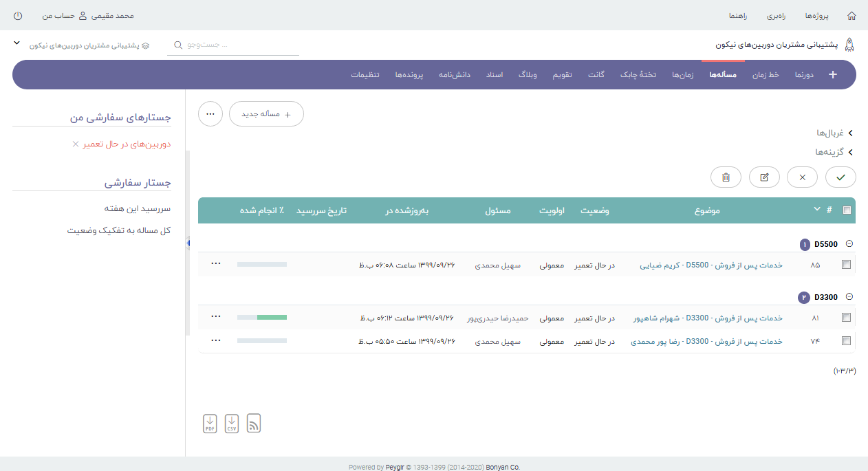Open issue link for کریم ضیایی
This screenshot has width=868, height=471.
[711, 265]
